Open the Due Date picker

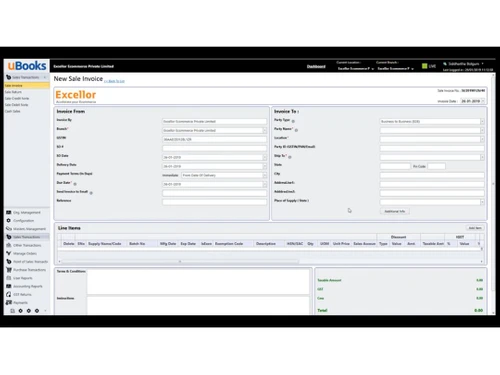[265, 184]
